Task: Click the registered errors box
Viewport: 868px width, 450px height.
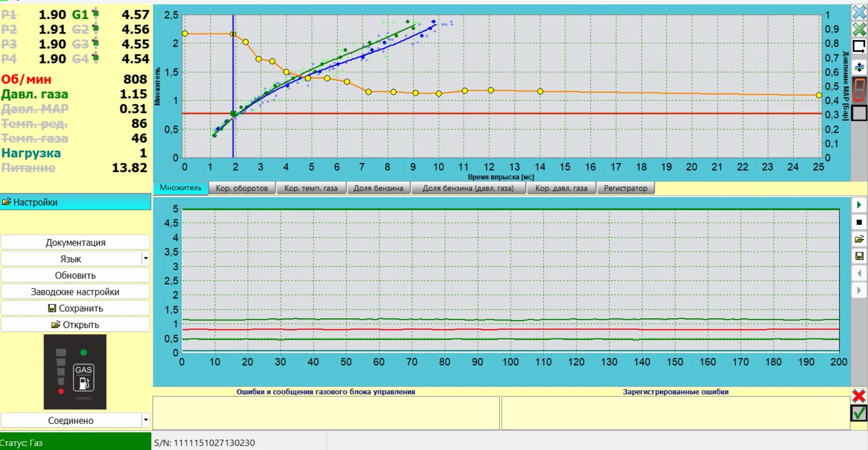Action: [x=675, y=413]
